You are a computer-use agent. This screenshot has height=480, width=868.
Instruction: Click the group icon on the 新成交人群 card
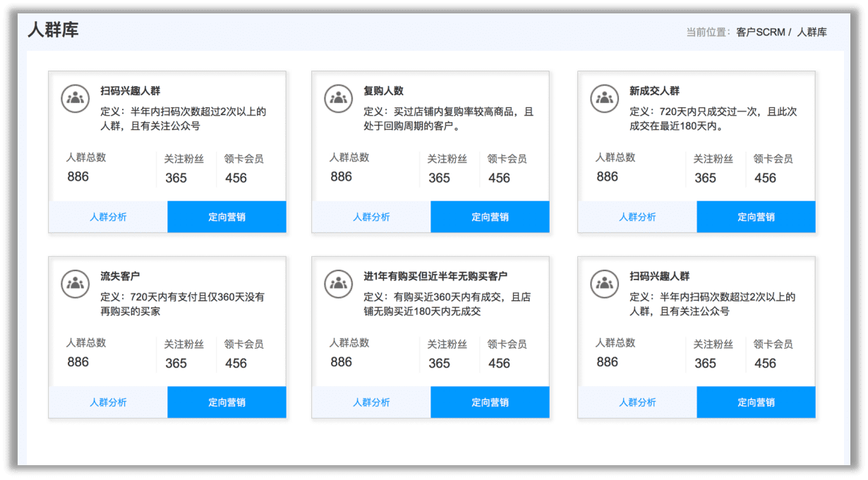[604, 99]
